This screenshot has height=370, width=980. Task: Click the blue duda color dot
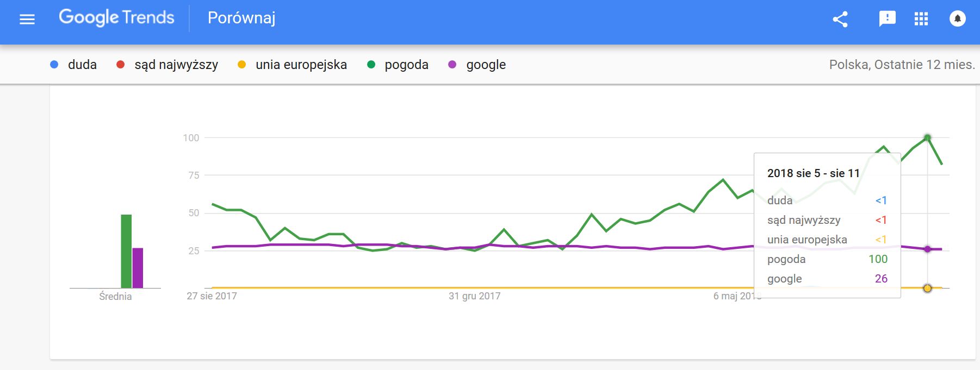point(54,65)
